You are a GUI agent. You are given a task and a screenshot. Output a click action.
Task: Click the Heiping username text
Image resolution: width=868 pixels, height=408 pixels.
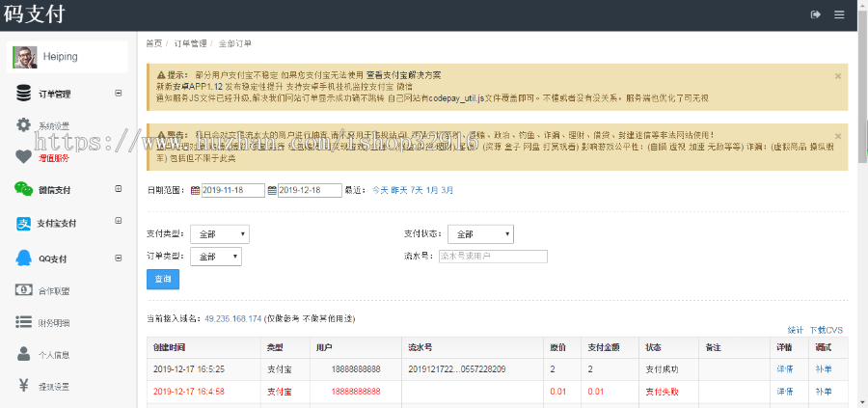[x=61, y=57]
